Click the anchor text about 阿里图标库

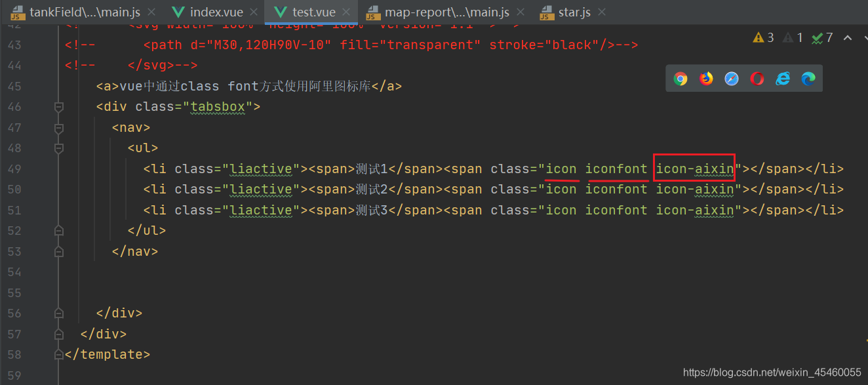pos(245,87)
